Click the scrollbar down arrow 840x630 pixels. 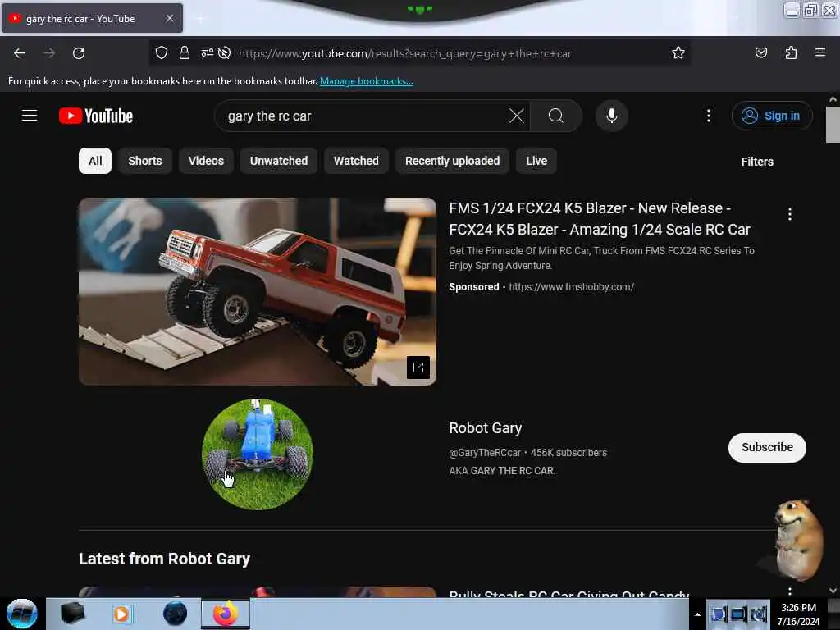(x=833, y=591)
